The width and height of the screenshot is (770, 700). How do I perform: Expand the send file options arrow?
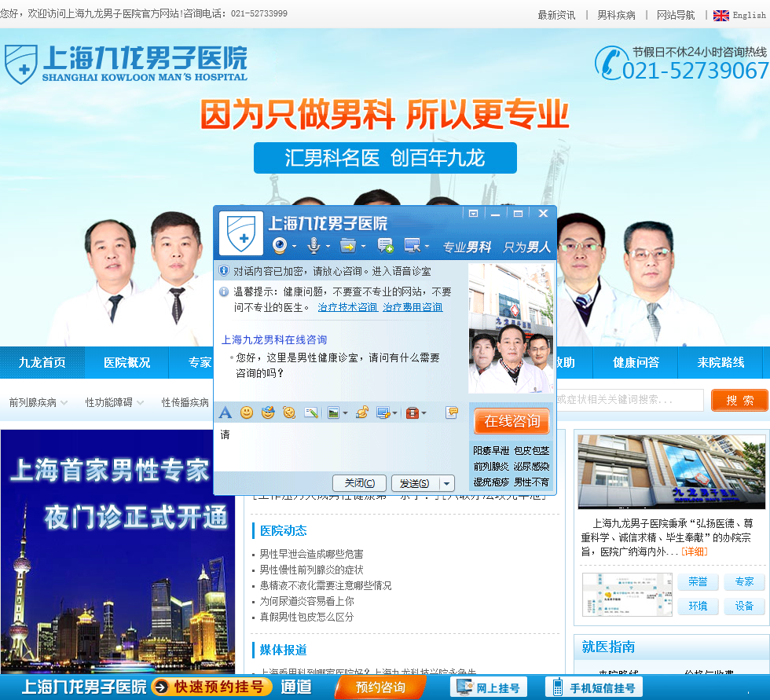click(363, 246)
